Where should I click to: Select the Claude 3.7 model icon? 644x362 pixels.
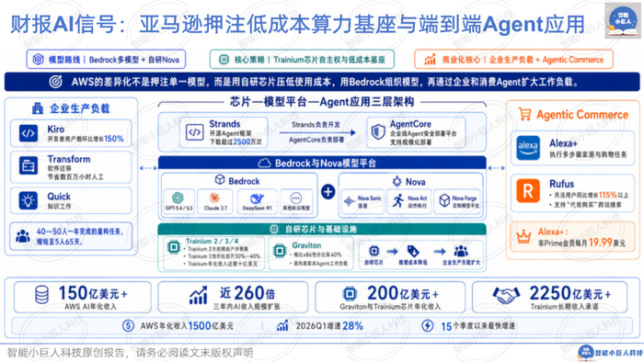(x=214, y=198)
